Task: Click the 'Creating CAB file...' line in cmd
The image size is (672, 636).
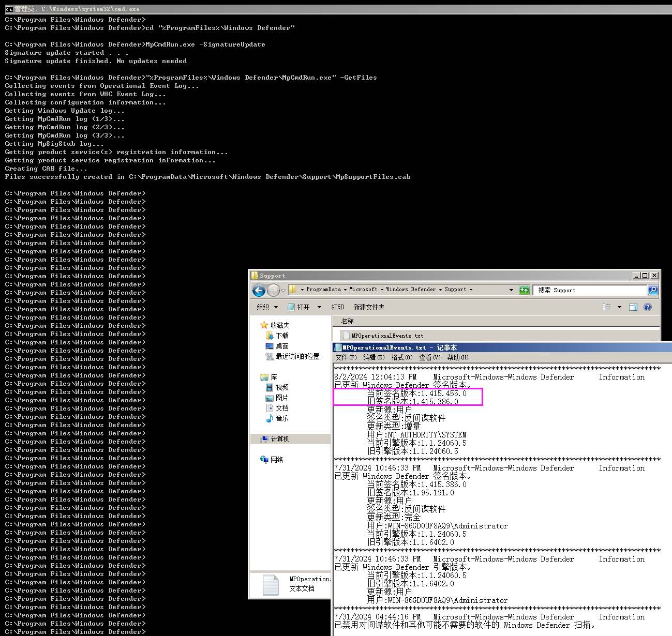Action: [x=46, y=169]
